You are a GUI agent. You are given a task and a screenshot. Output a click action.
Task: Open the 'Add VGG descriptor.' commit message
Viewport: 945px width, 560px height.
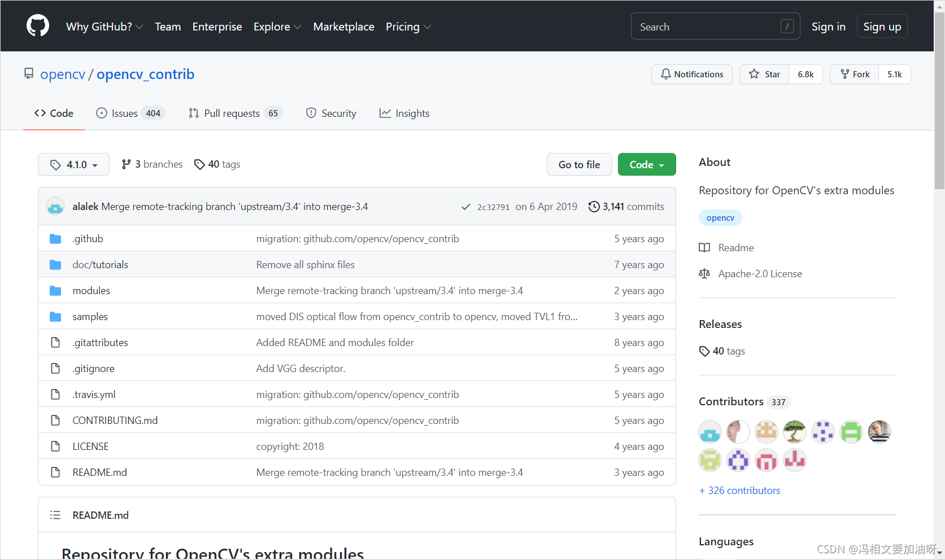coord(301,369)
